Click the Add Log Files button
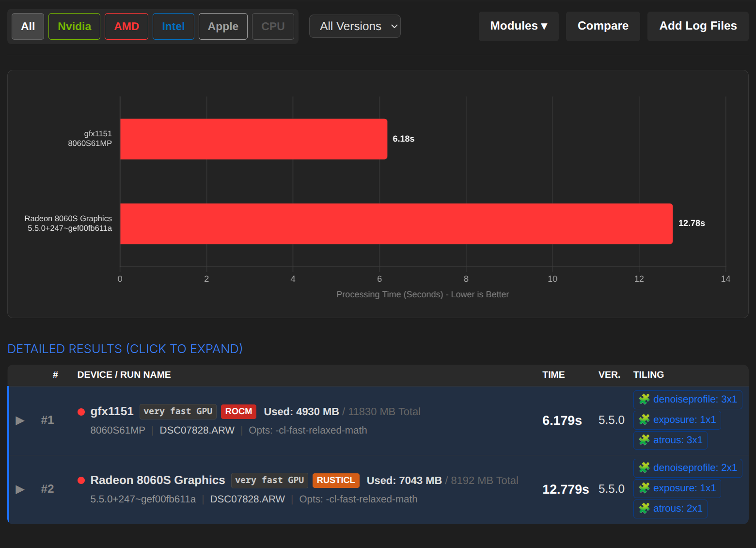This screenshot has width=756, height=548. [698, 26]
